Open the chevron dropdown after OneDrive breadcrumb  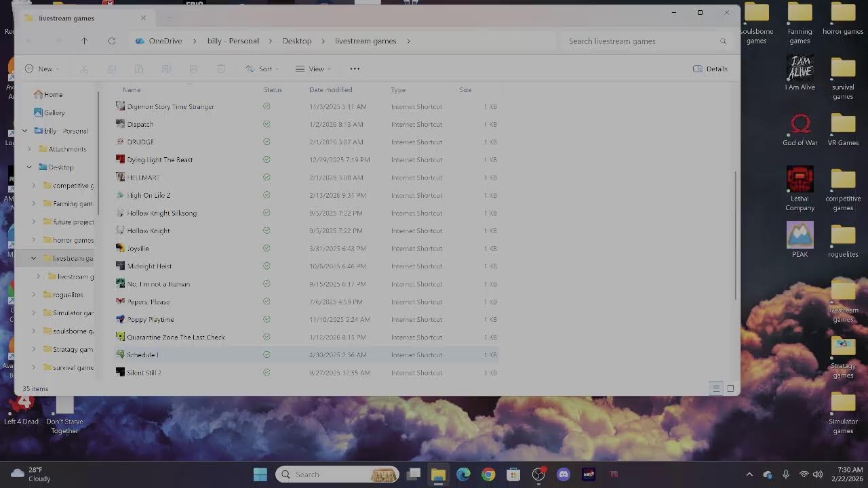point(194,41)
